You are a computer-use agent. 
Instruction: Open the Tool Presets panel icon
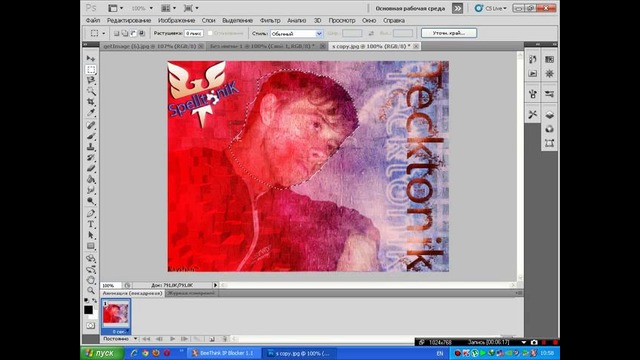(533, 115)
